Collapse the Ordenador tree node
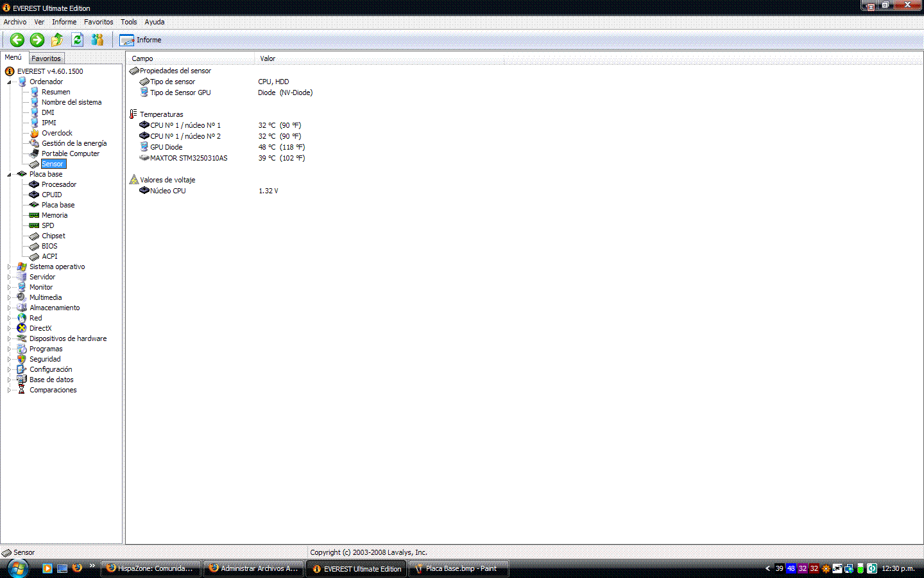The height and width of the screenshot is (578, 924). 9,82
